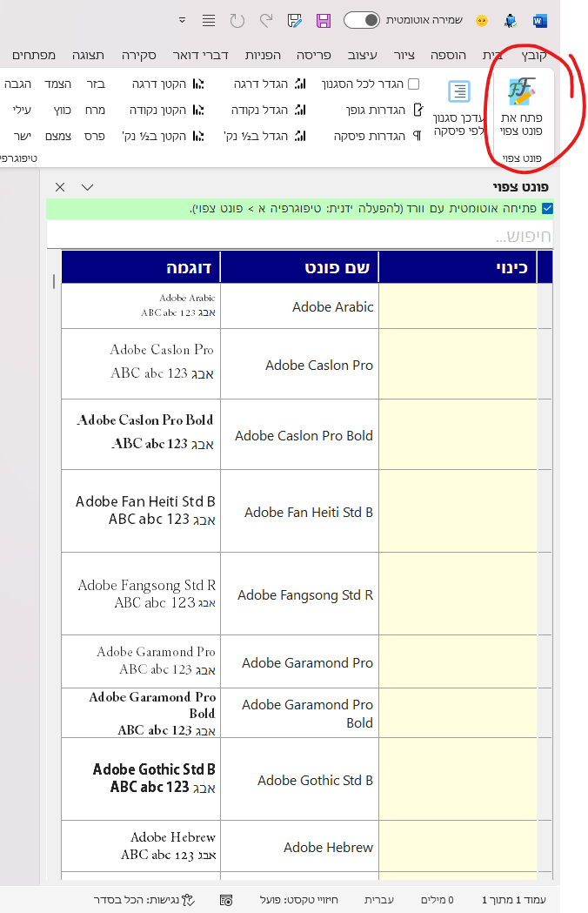Click the דוגמה column header
Screen dimensions: 588x913
(141, 267)
